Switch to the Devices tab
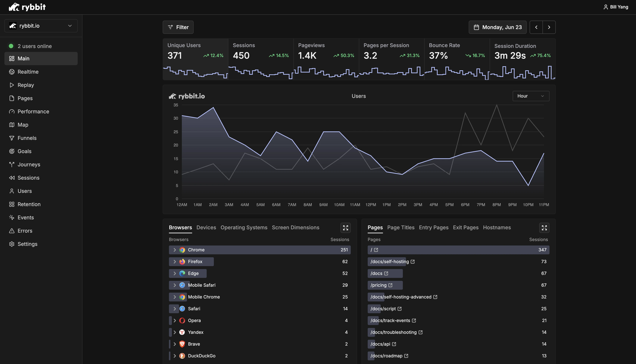 (x=206, y=227)
